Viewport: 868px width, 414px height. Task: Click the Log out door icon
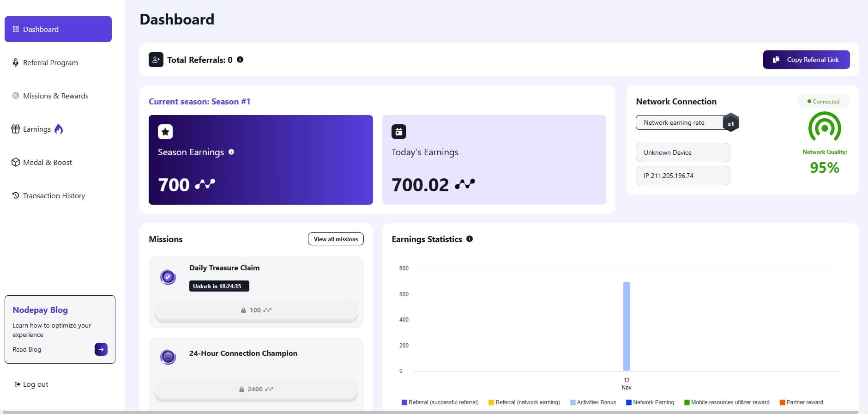point(17,384)
